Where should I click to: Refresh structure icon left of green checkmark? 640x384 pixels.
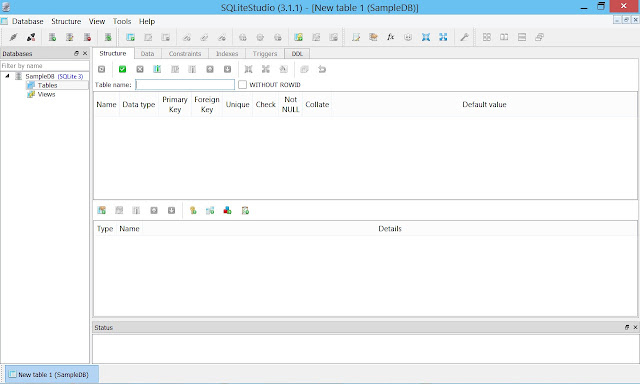tap(102, 69)
